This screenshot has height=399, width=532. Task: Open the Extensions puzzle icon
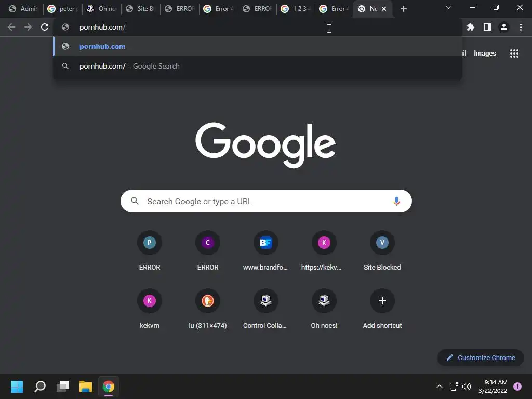pos(471,27)
